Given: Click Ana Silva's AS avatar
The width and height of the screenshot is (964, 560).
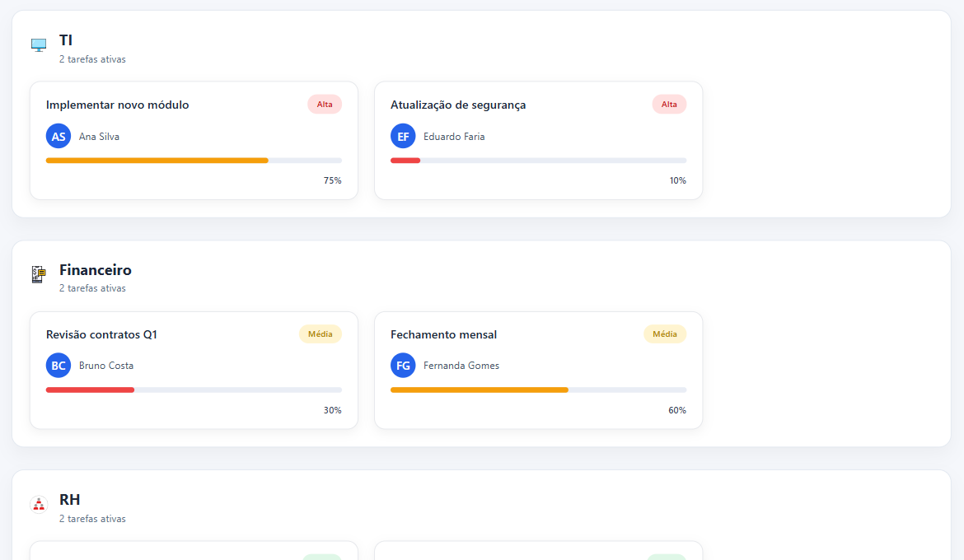Looking at the screenshot, I should 58,136.
